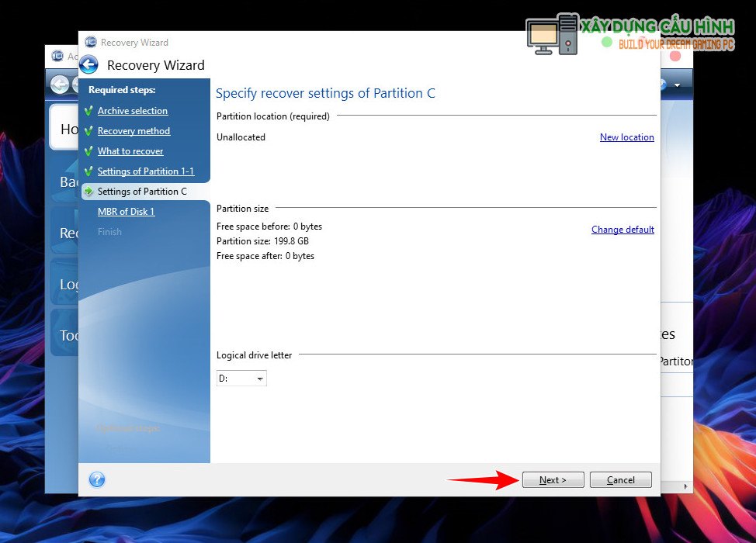Cancel the Recovery Wizard
Image resolution: width=756 pixels, height=543 pixels.
620,480
